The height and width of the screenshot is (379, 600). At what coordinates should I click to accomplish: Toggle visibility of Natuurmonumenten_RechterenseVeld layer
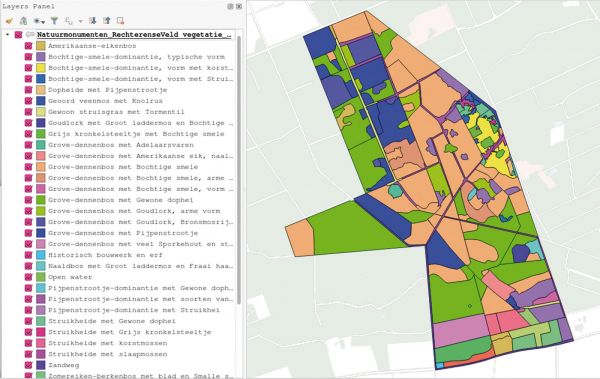(18, 35)
